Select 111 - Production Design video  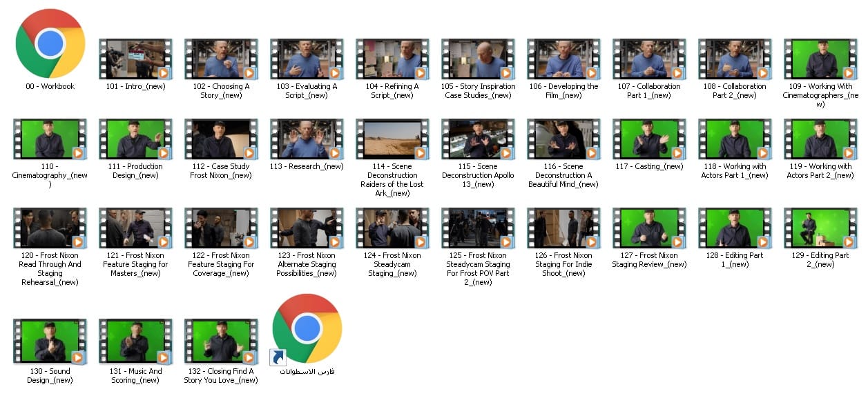coord(135,139)
